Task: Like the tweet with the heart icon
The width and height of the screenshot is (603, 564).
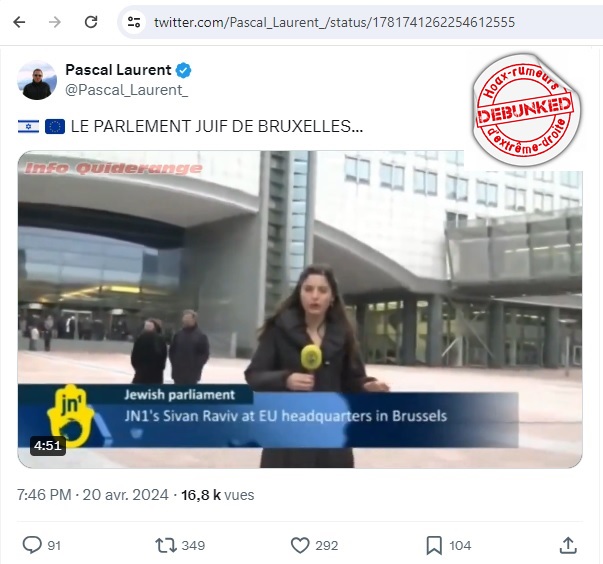Action: (300, 545)
